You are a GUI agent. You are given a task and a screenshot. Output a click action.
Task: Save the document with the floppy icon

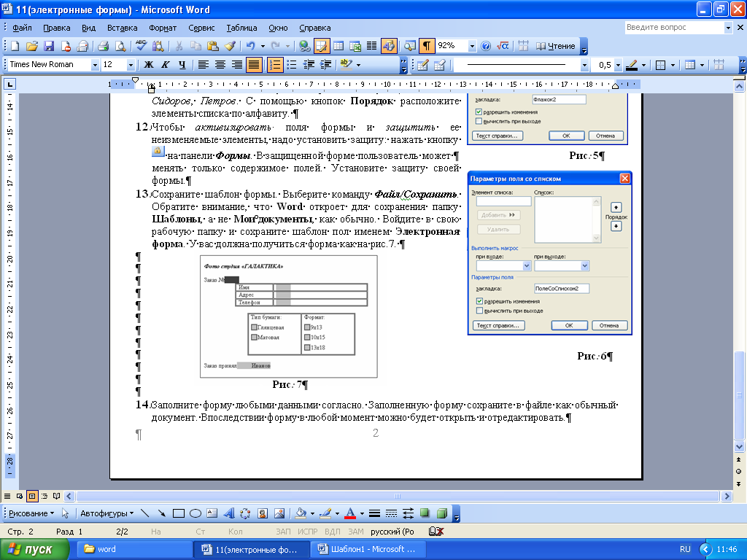(49, 46)
